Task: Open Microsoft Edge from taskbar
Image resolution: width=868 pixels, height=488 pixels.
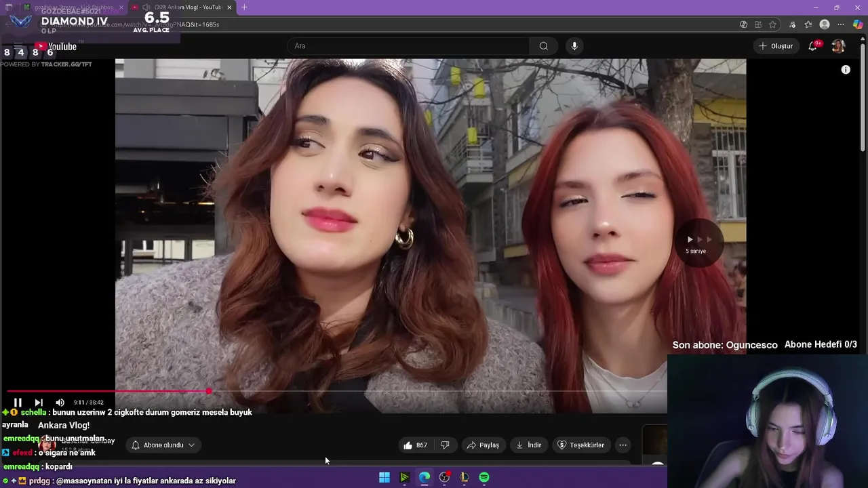Action: (425, 477)
